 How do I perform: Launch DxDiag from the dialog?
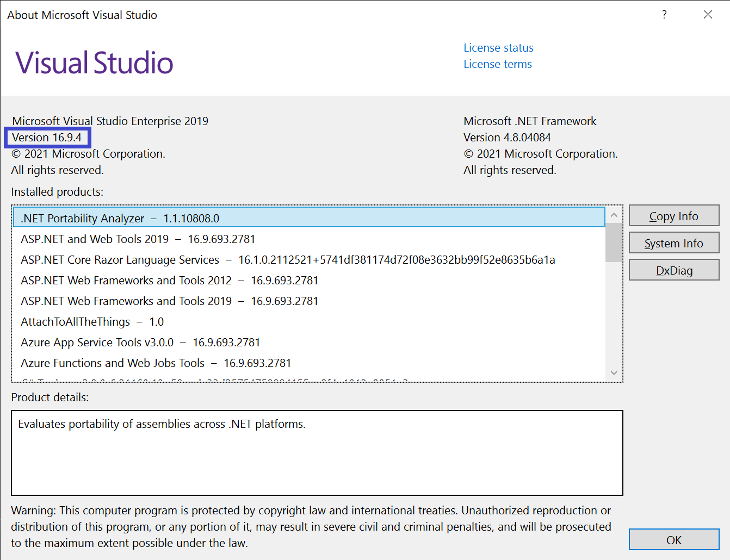674,270
